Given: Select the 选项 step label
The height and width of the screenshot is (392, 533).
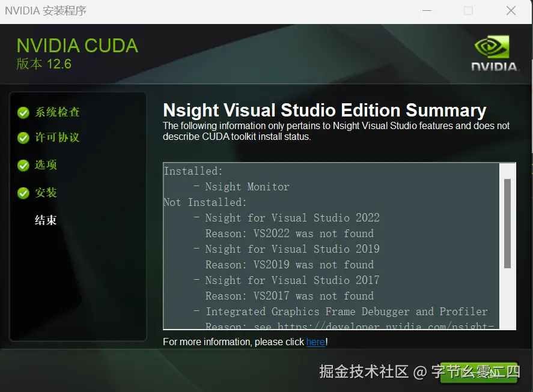Looking at the screenshot, I should point(46,164).
